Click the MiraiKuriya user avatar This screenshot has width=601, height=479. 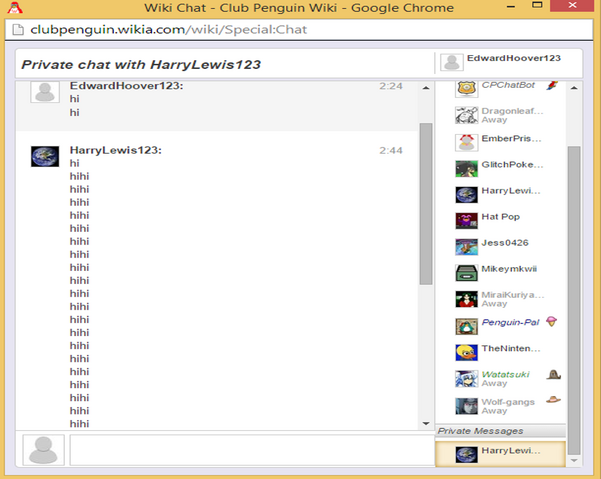(x=466, y=299)
